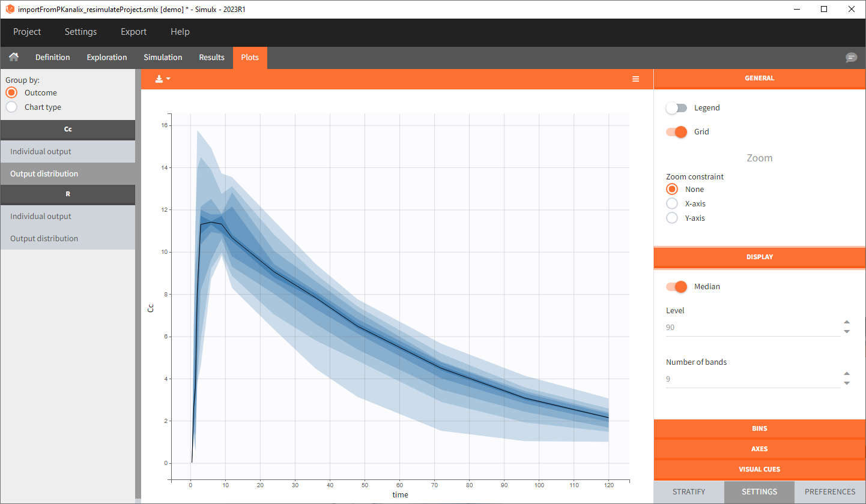Click the Number of bands input field

pos(751,379)
